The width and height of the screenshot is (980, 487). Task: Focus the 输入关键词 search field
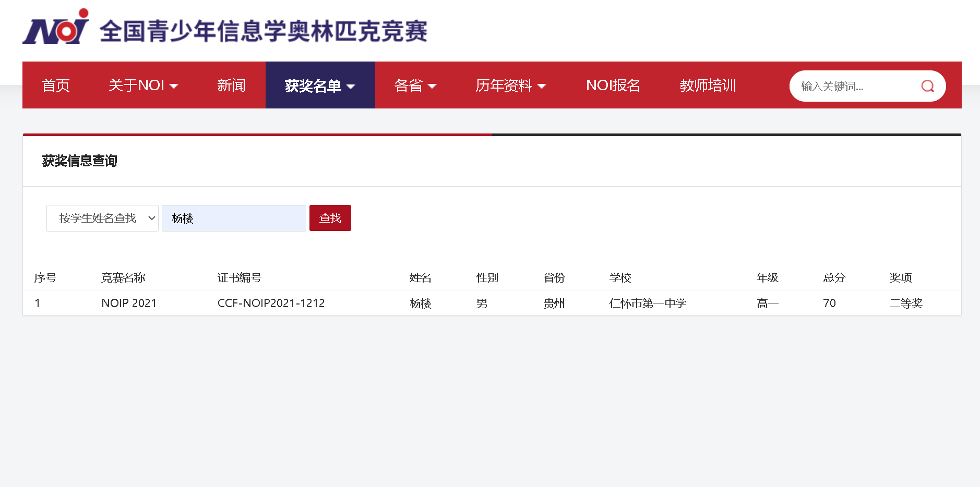coord(856,86)
